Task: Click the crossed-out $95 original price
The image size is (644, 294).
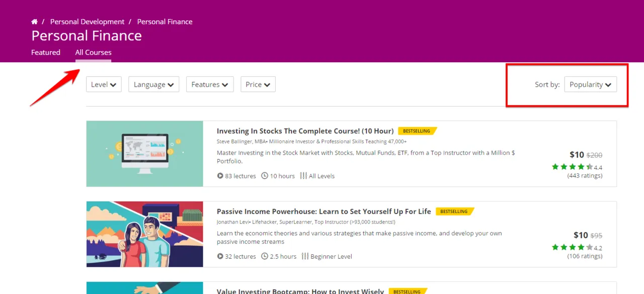Action: pyautogui.click(x=596, y=236)
